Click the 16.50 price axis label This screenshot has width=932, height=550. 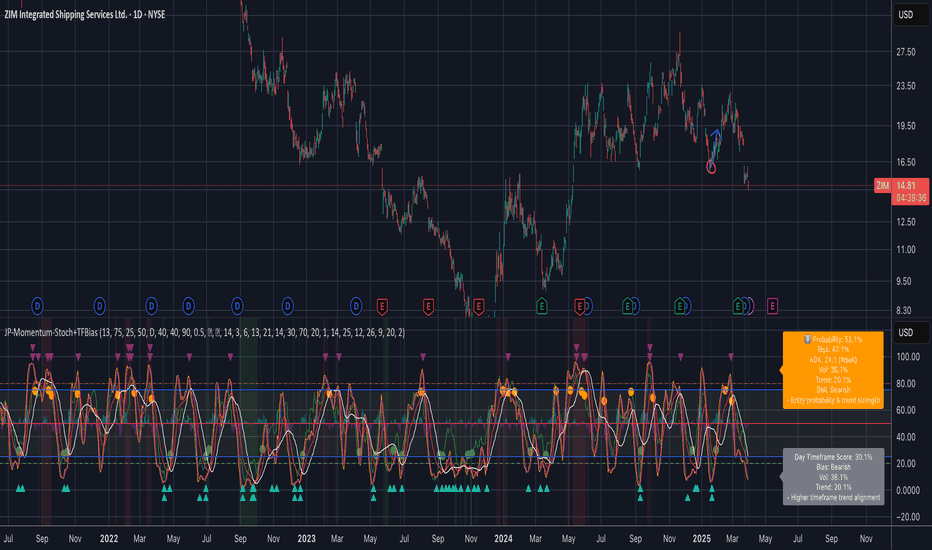[906, 162]
